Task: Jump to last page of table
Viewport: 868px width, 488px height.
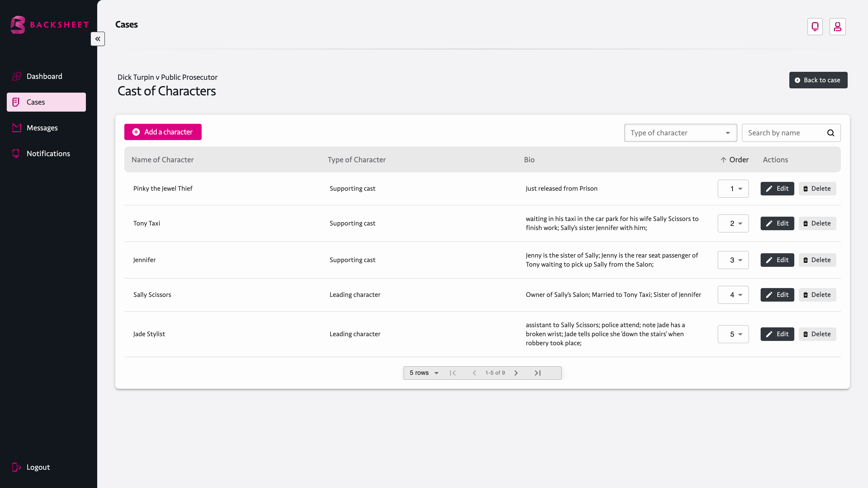Action: [538, 373]
